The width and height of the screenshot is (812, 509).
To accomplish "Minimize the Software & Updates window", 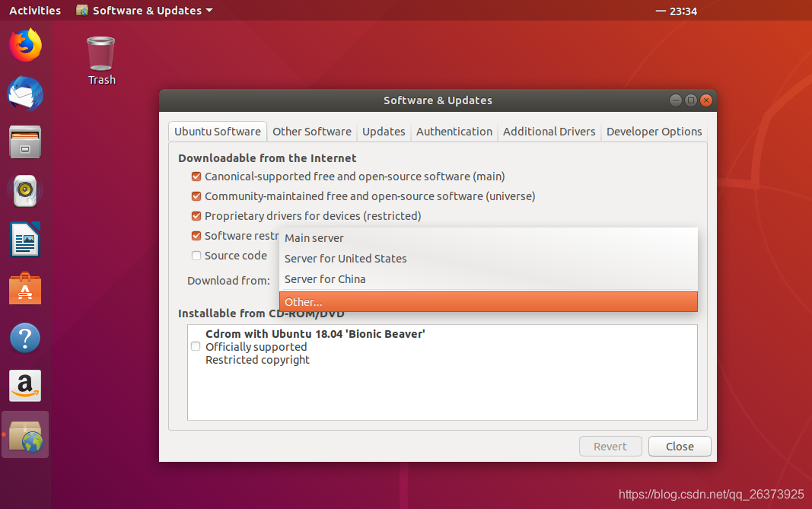I will [x=675, y=100].
